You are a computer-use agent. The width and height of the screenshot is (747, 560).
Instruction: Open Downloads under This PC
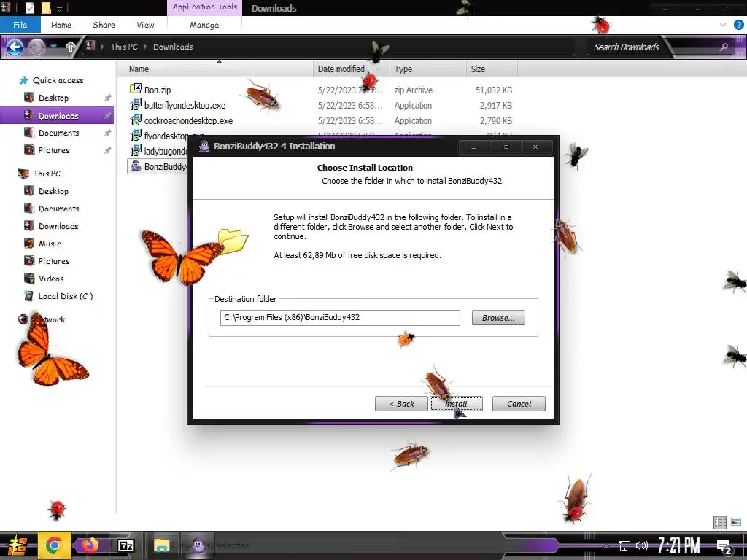[x=58, y=226]
